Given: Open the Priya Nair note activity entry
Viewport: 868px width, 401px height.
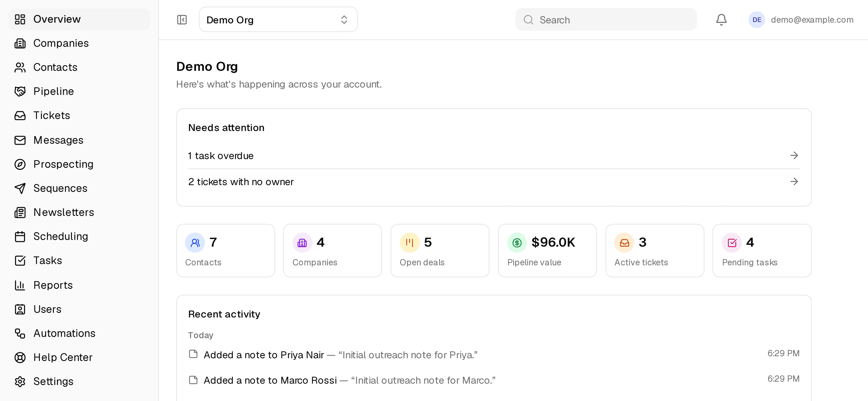Looking at the screenshot, I should coord(494,354).
